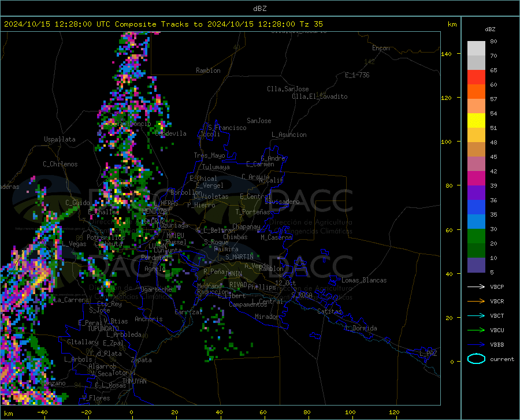Click the M_Caseros label on the map
Viewport: 520px width, 420px height.
coord(276,237)
